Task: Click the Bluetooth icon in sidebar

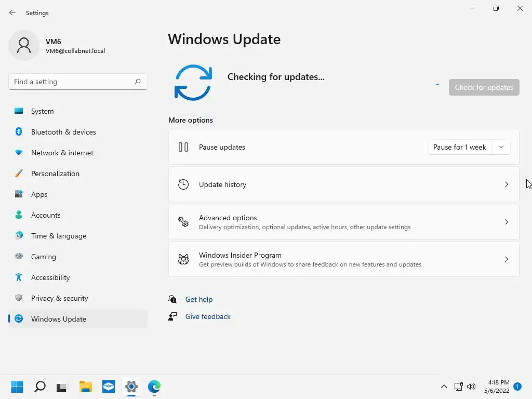Action: coord(19,131)
